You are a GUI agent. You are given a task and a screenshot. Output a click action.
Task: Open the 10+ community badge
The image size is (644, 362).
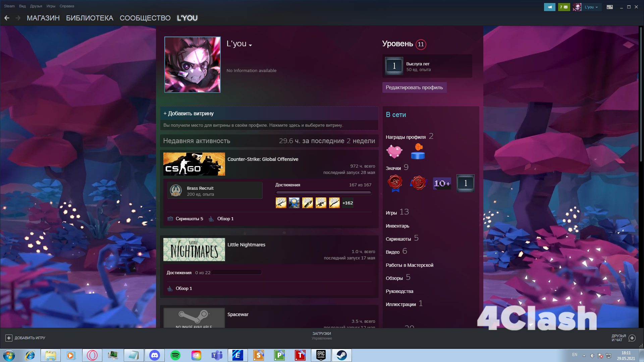click(x=442, y=183)
